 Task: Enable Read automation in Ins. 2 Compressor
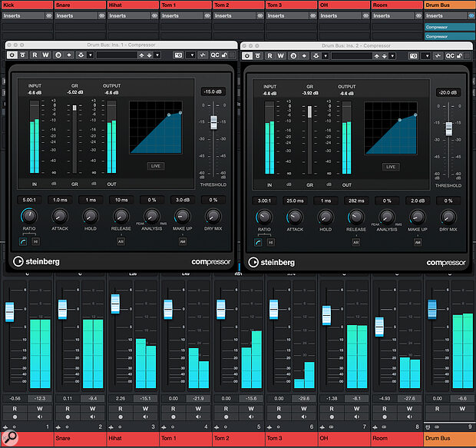pos(270,56)
